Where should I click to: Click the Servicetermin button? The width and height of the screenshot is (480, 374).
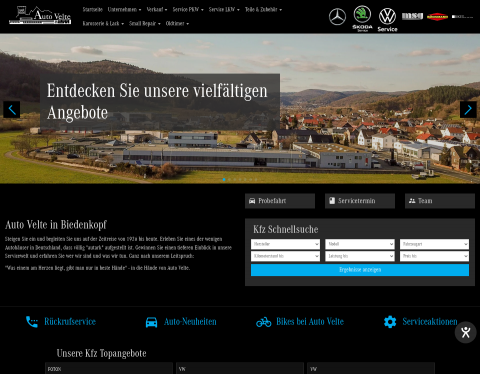[360, 201]
